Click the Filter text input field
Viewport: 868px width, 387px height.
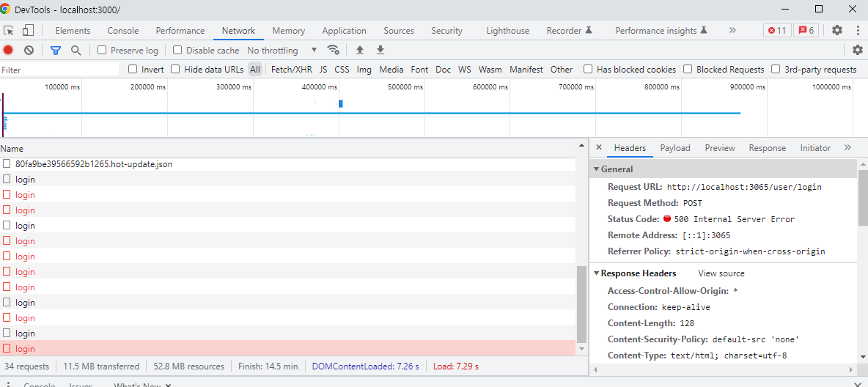[x=60, y=70]
